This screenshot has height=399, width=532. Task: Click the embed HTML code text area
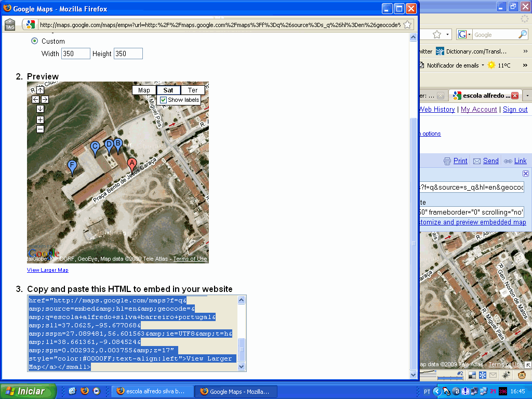tap(132, 333)
